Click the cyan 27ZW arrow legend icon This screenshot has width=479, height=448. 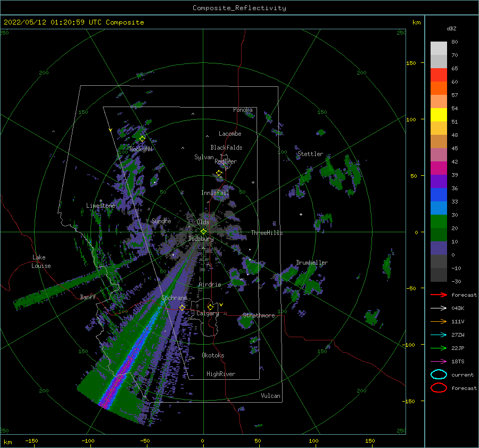tap(439, 335)
